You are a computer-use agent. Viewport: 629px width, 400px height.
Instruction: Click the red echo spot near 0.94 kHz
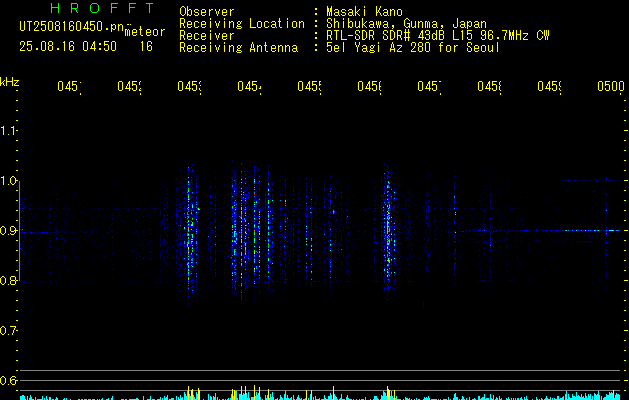[x=333, y=211]
